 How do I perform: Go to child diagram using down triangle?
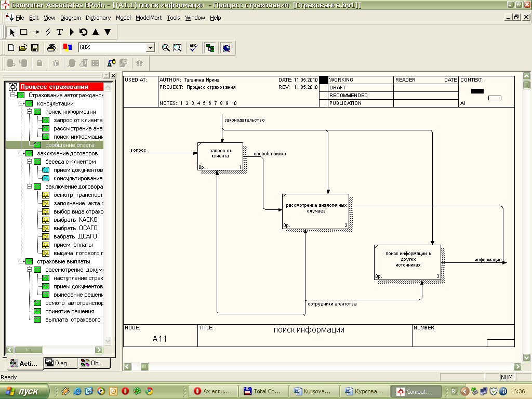click(108, 32)
